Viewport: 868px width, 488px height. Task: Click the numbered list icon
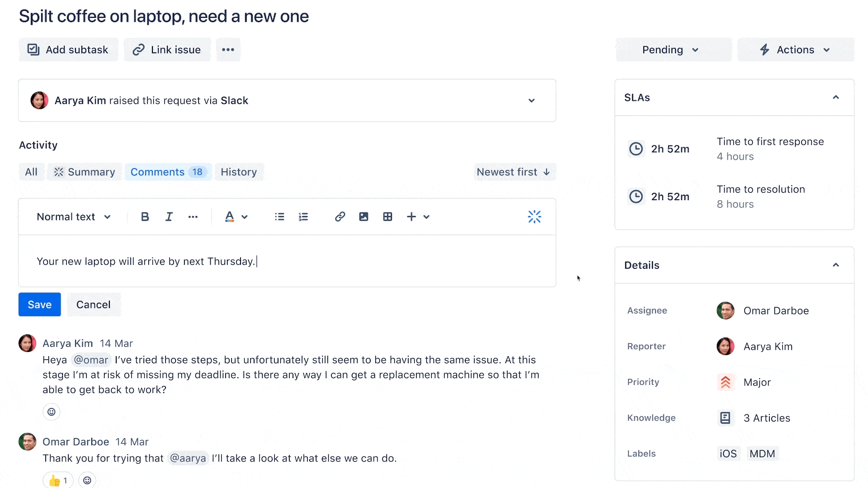pos(303,216)
